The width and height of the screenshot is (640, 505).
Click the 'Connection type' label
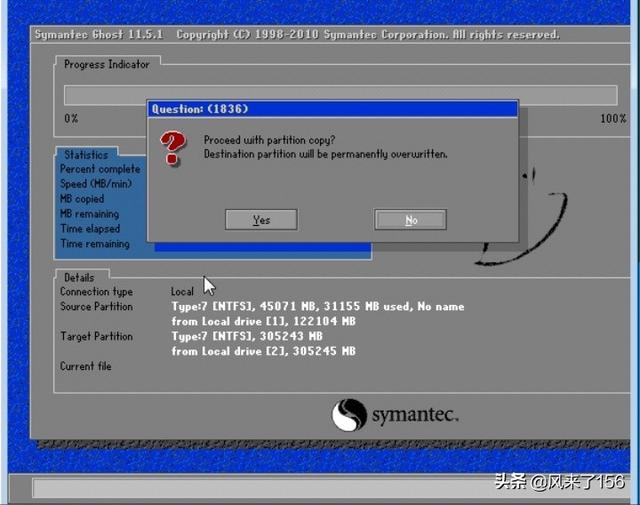coord(96,291)
